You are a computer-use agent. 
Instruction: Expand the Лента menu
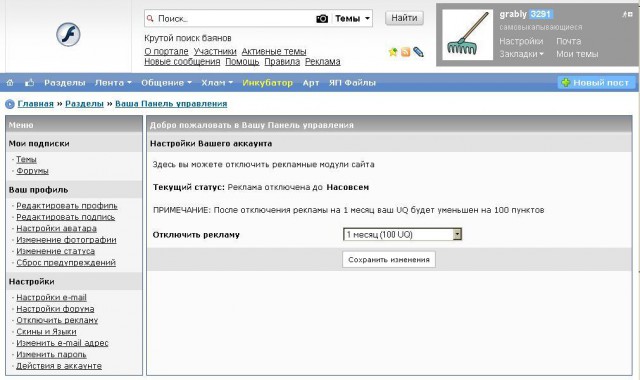tap(113, 83)
